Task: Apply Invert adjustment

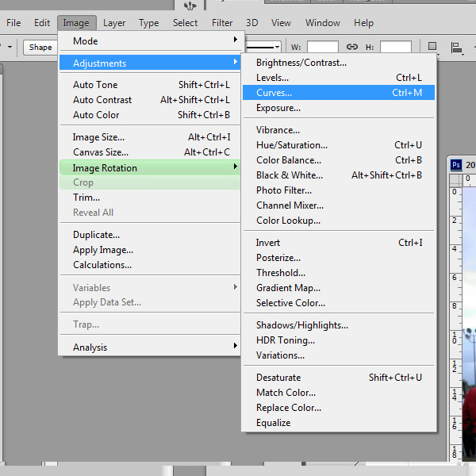Action: coord(339,243)
